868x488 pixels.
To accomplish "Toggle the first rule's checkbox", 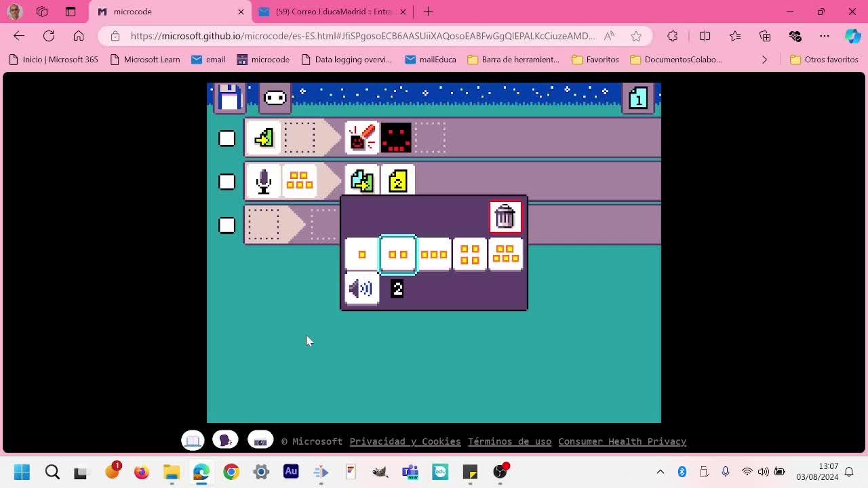I will [226, 138].
